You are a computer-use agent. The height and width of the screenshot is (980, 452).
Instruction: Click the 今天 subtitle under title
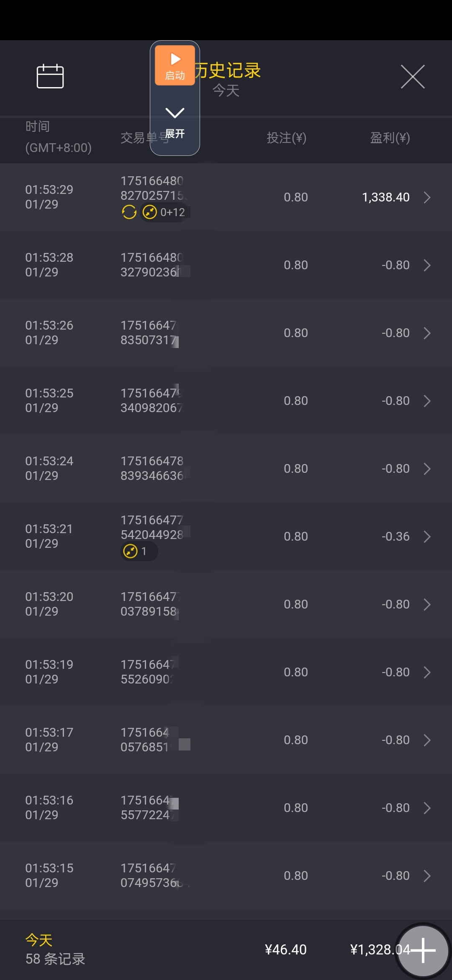(x=226, y=90)
